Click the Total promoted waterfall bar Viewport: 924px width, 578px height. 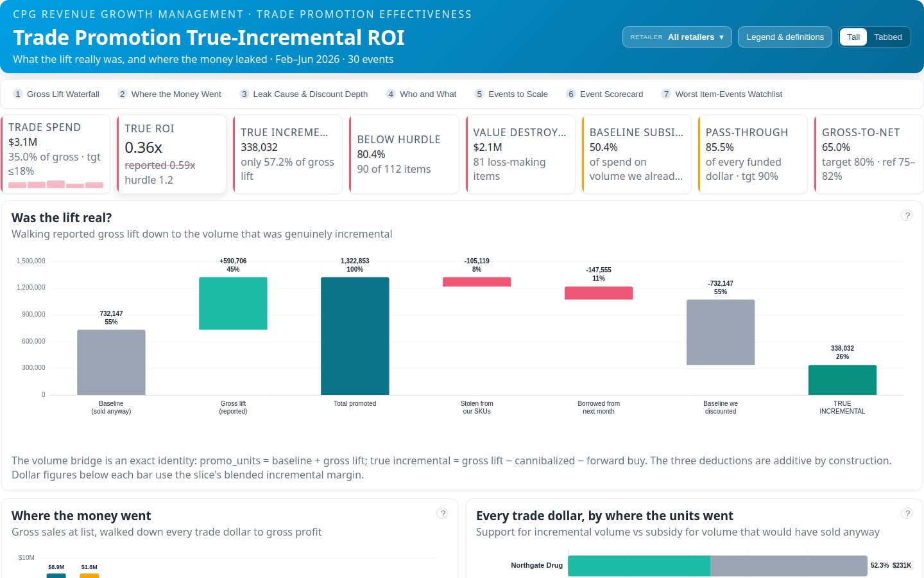click(355, 336)
